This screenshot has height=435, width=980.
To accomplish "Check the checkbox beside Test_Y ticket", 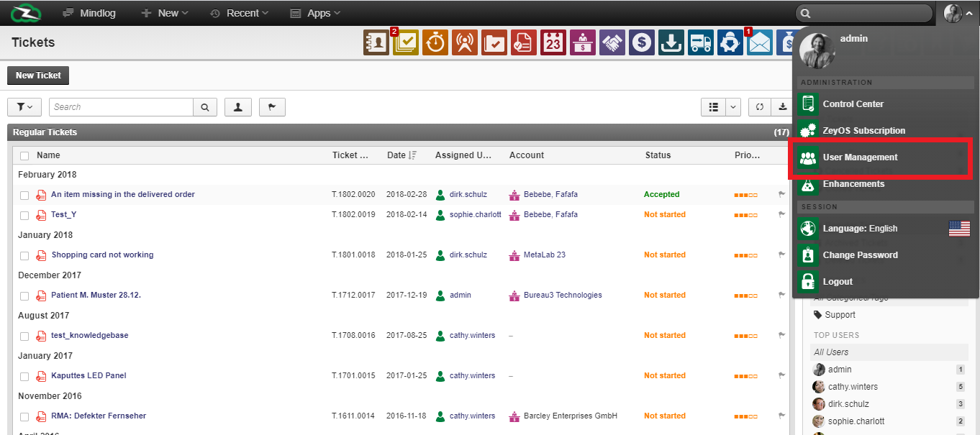I will click(24, 215).
